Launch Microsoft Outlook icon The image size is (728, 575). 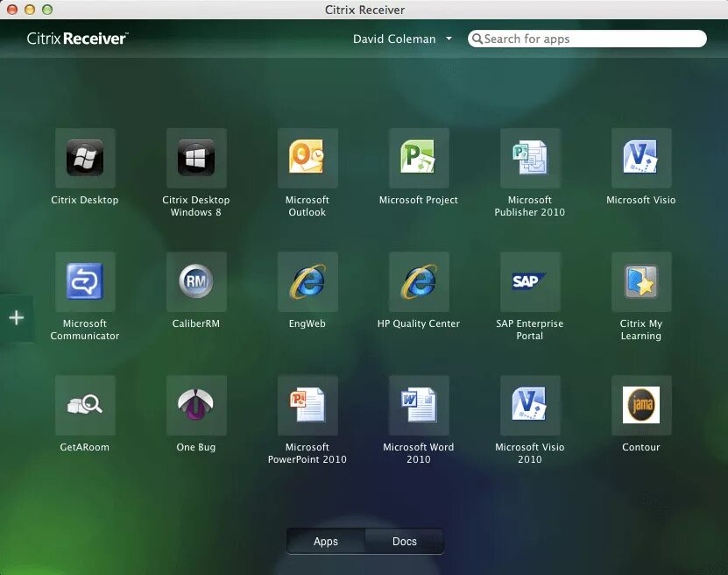tap(307, 159)
